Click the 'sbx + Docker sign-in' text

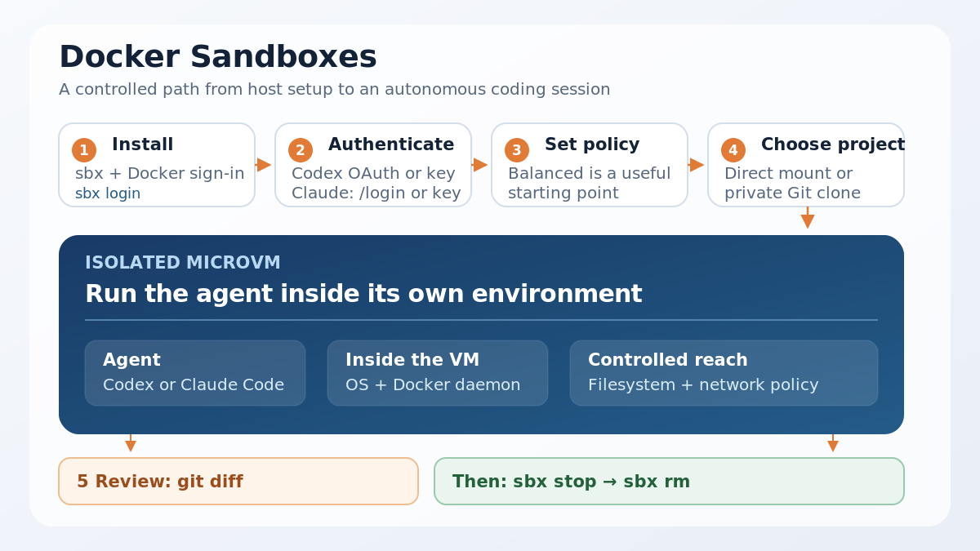160,174
